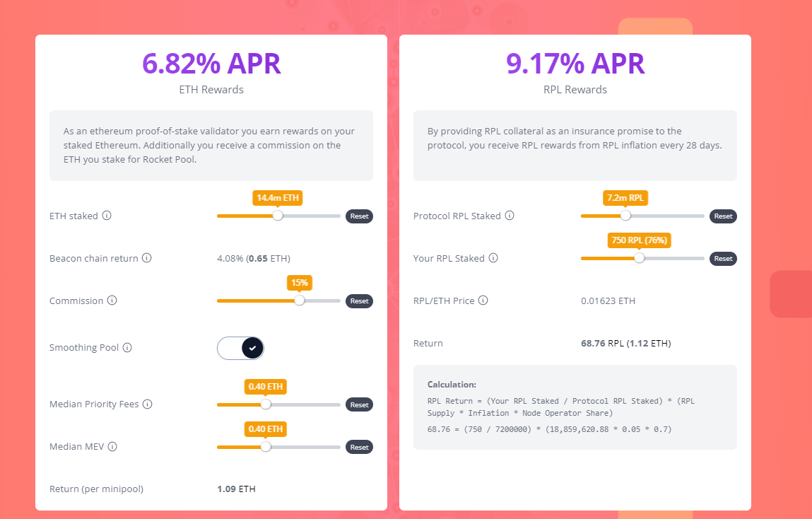Viewport: 812px width, 519px height.
Task: Click Median Priority Fees info icon
Action: (x=147, y=404)
